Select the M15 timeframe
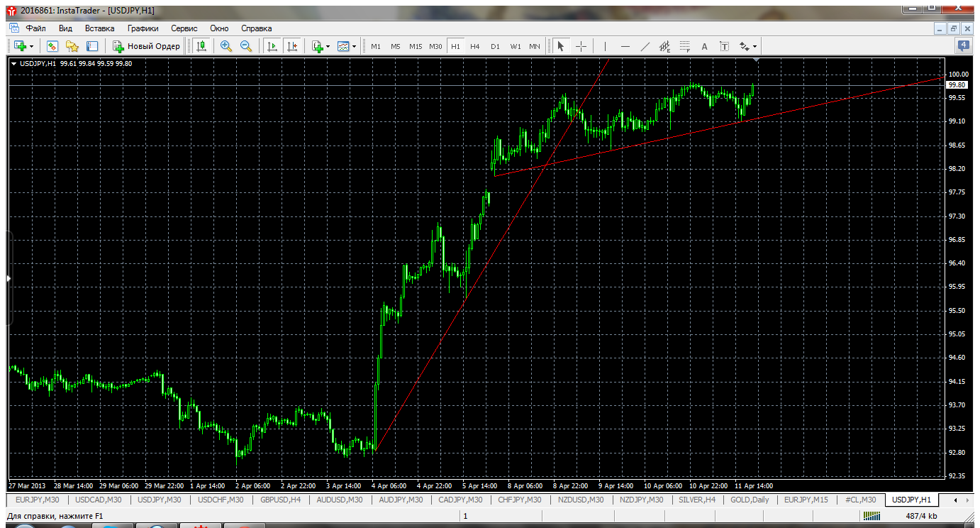 pos(416,46)
